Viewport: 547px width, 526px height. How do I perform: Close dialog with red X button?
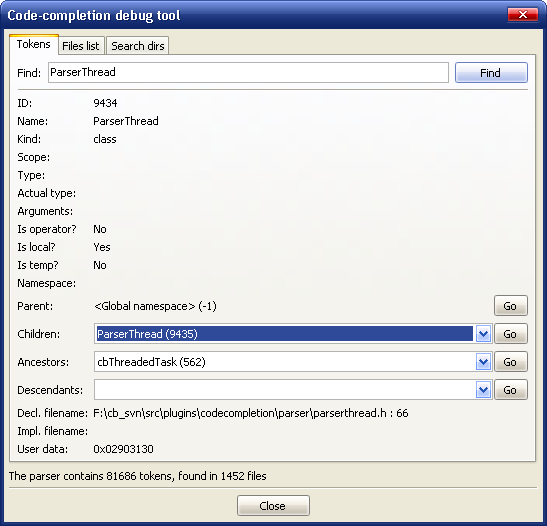(x=523, y=15)
